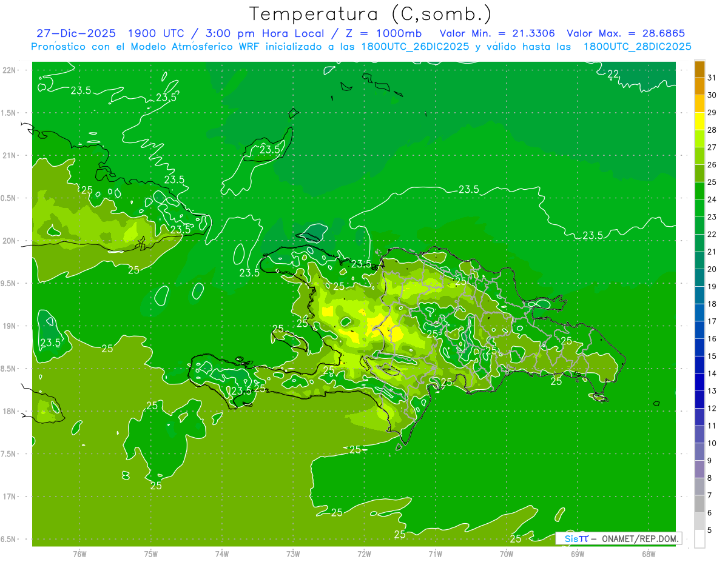Click the colorbar label '28'
The height and width of the screenshot is (562, 728).
coord(712,130)
